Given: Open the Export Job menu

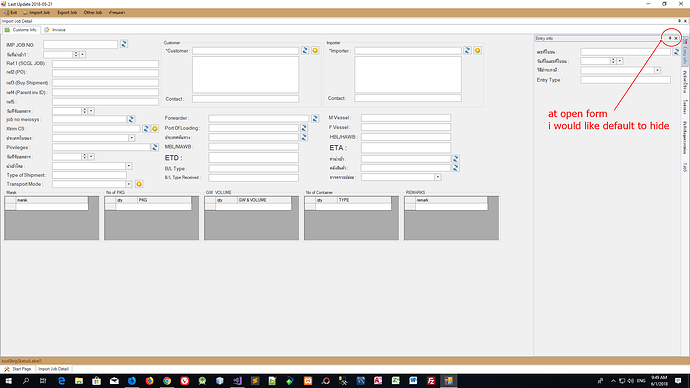Looking at the screenshot, I should (67, 13).
